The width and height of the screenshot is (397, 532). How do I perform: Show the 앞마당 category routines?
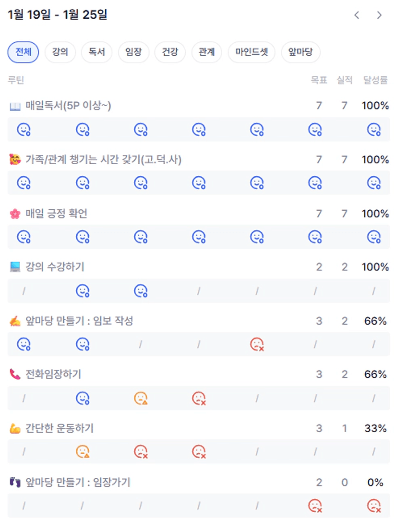pos(301,52)
